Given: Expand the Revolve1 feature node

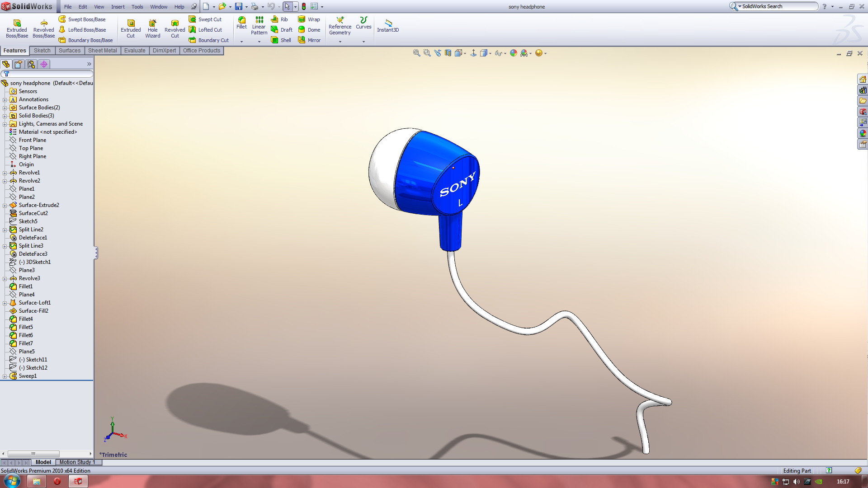Looking at the screenshot, I should coord(5,173).
